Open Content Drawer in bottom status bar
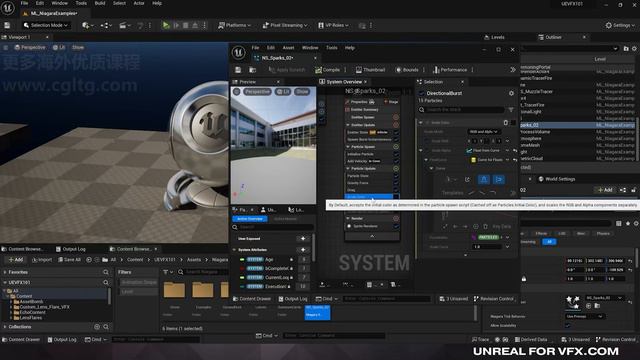The width and height of the screenshot is (640, 360). click(x=21, y=340)
